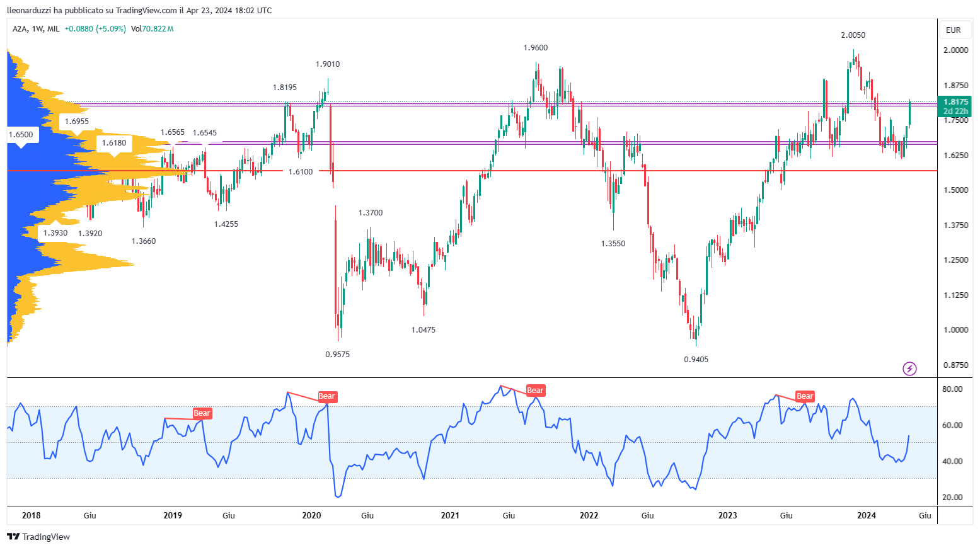Click the 1.6500 volume profile callout
This screenshot has width=980, height=548.
click(21, 135)
